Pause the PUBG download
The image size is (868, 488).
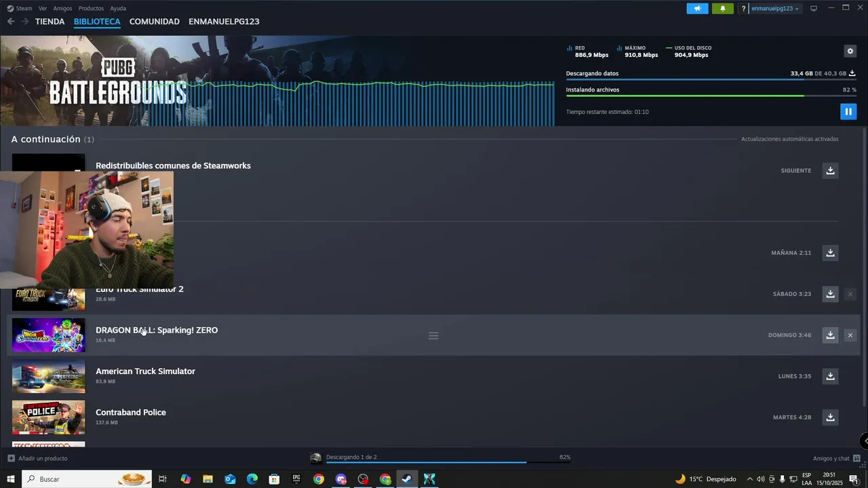point(848,111)
